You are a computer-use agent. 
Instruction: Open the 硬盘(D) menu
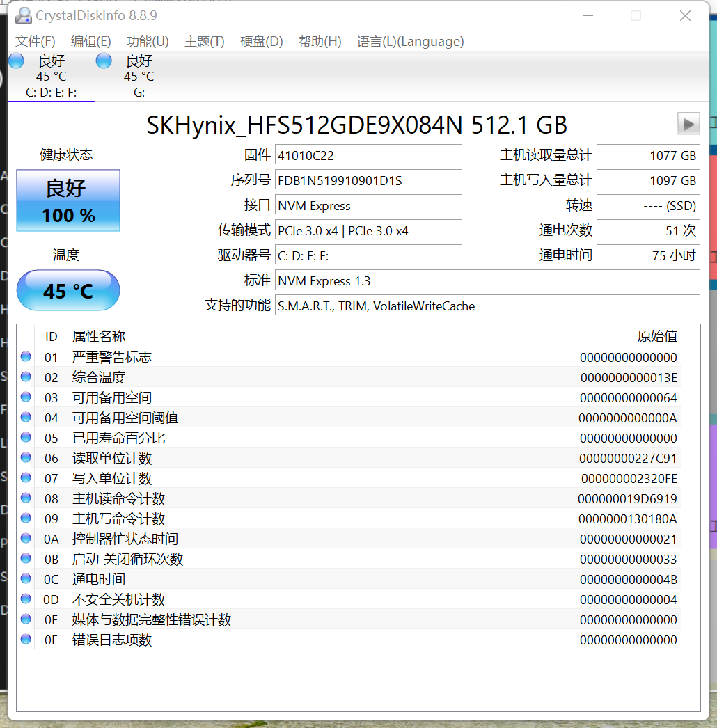coord(262,42)
